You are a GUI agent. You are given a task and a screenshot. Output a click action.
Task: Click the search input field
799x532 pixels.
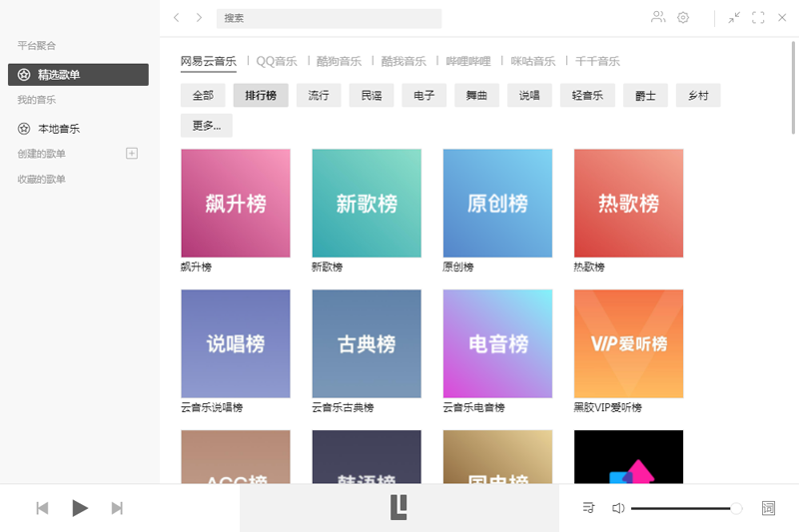[329, 18]
